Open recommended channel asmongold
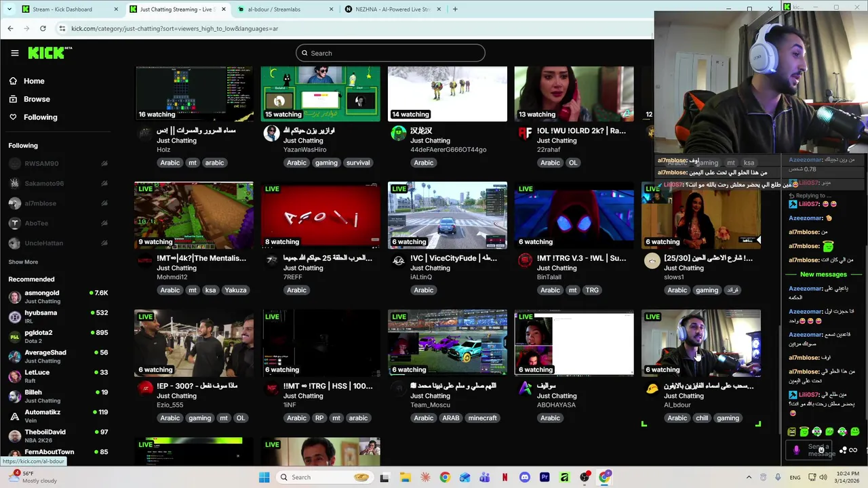Viewport: 868px width, 488px height. tap(58, 297)
